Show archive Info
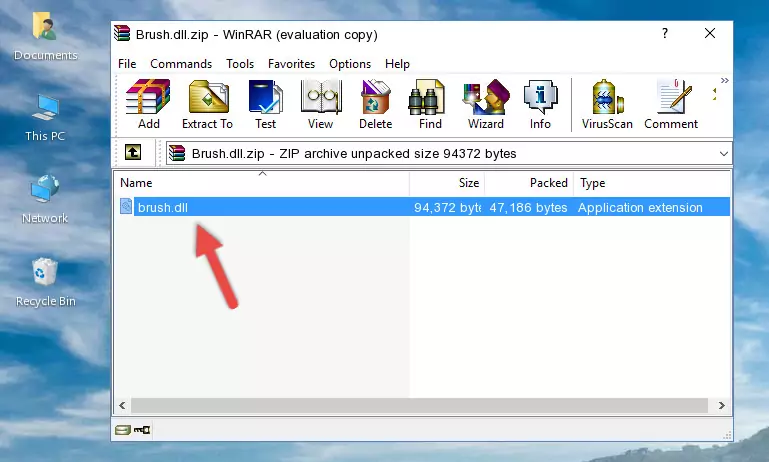 click(540, 104)
